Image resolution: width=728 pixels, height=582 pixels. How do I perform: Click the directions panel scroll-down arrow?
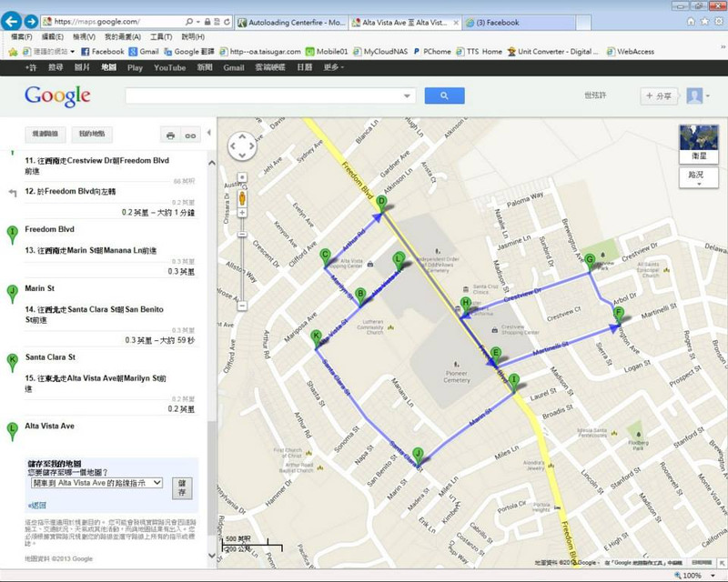coord(212,555)
